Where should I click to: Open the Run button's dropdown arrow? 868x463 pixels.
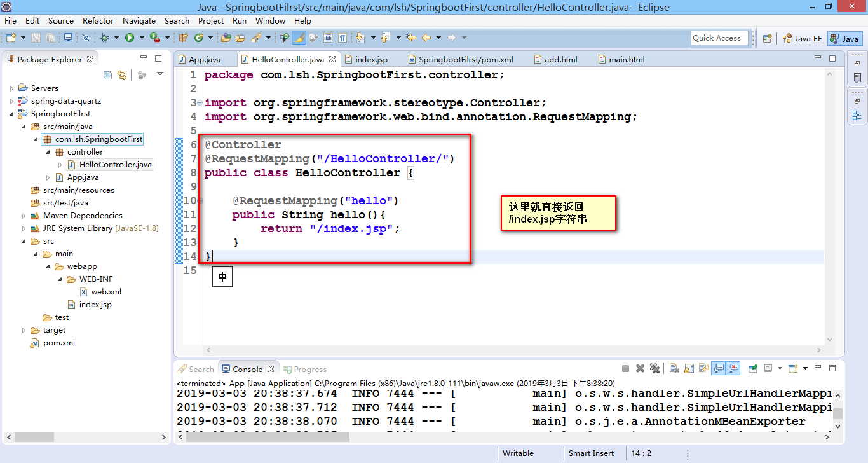[141, 38]
